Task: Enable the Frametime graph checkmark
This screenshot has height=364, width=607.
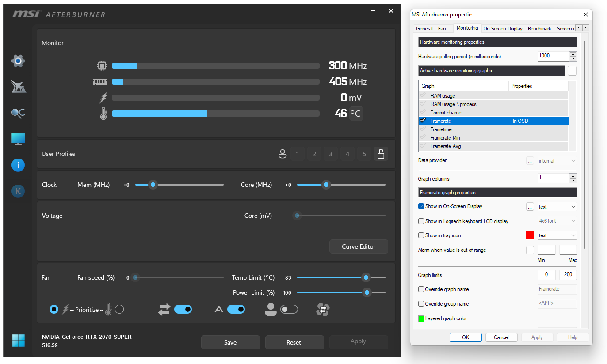Action: tap(423, 129)
